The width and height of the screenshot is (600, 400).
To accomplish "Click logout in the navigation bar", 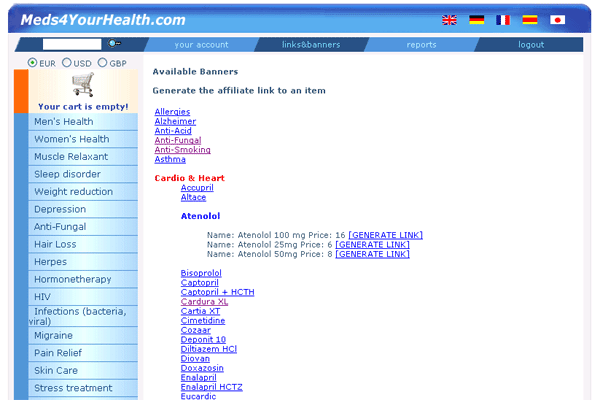I will 531,45.
